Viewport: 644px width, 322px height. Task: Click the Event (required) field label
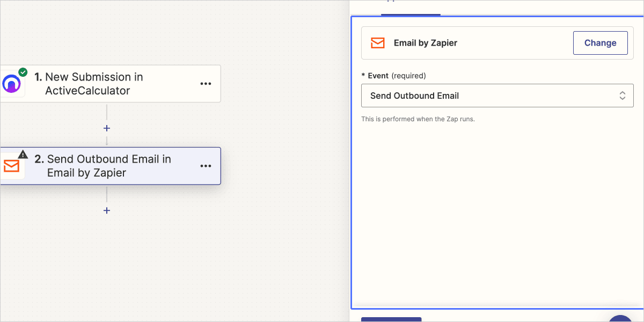pyautogui.click(x=393, y=76)
